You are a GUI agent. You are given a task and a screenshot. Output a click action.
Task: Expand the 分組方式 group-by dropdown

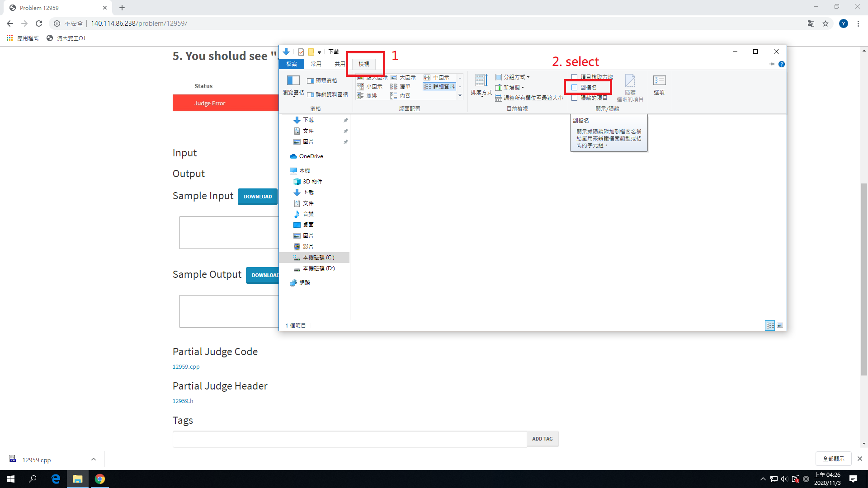pyautogui.click(x=515, y=77)
